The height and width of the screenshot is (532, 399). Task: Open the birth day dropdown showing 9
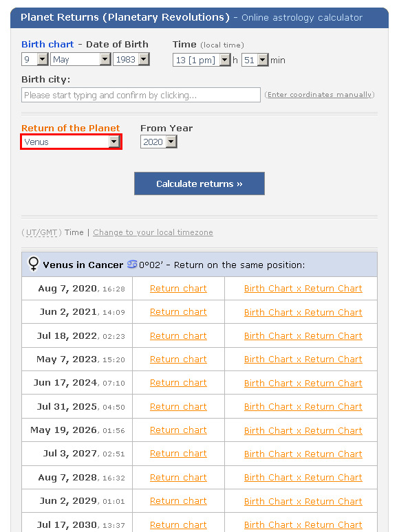(x=34, y=59)
